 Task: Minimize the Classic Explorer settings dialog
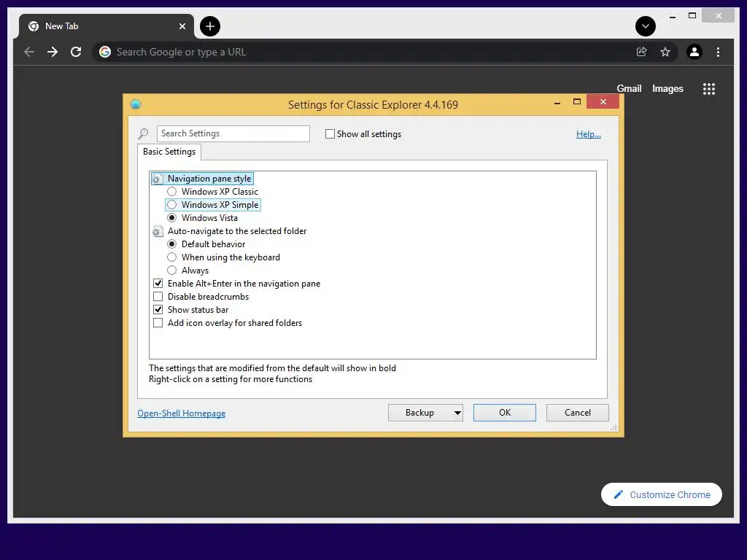point(557,102)
